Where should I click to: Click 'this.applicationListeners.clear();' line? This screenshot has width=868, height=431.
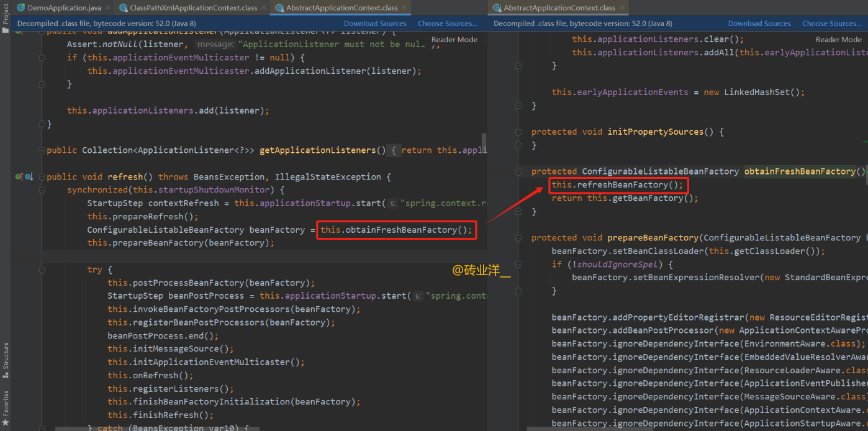(658, 39)
